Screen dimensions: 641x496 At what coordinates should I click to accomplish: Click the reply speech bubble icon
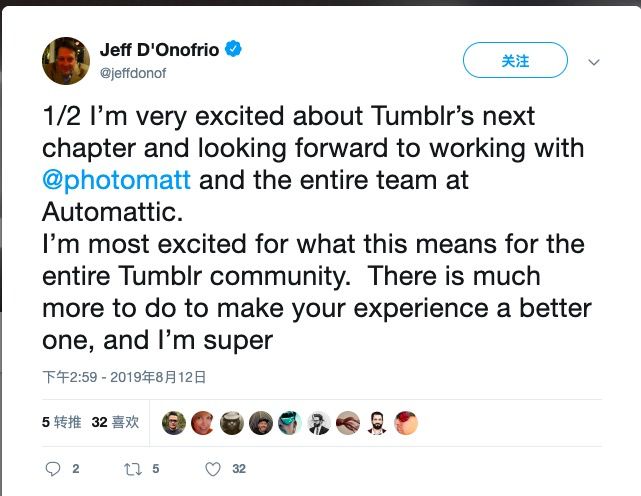coord(54,468)
